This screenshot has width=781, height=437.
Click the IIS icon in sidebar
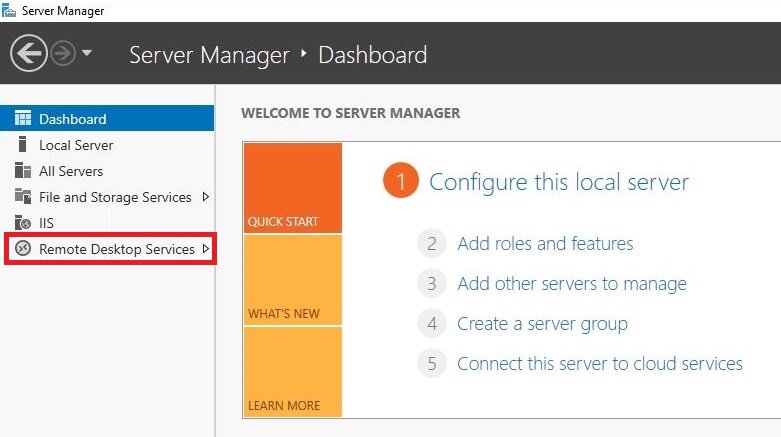coord(22,222)
